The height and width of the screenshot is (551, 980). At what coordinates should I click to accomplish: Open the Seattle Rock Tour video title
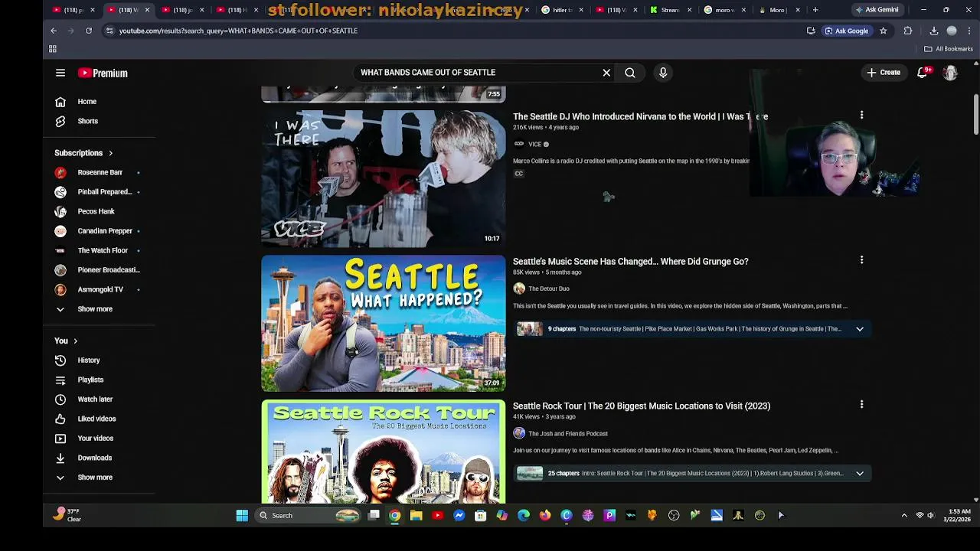(642, 406)
